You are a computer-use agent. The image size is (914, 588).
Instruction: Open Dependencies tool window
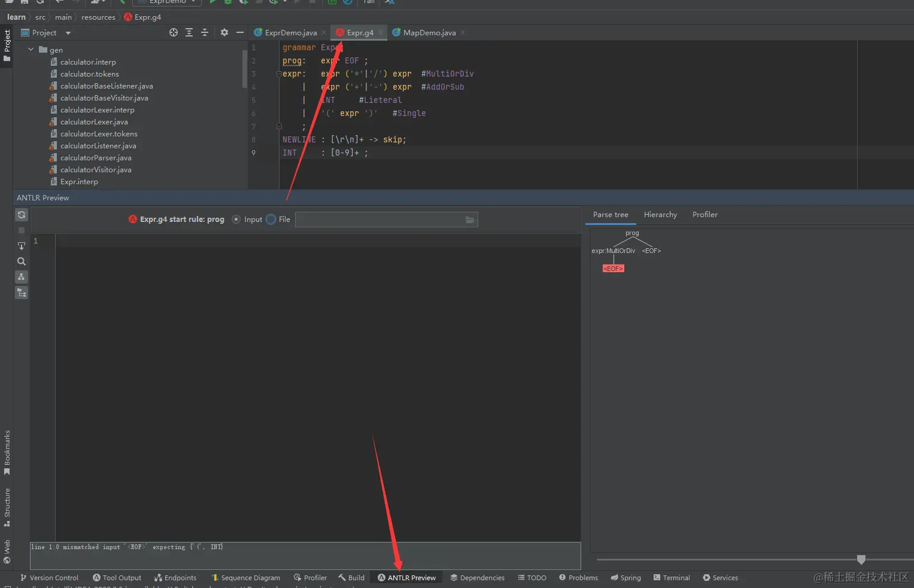pos(477,577)
